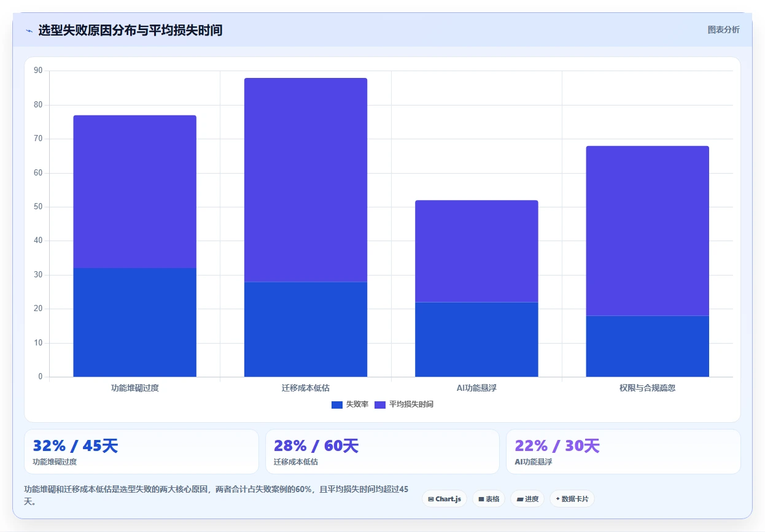Screen dimensions: 765x532
Task: Open the 22% / 30天 data card
Action: point(623,452)
